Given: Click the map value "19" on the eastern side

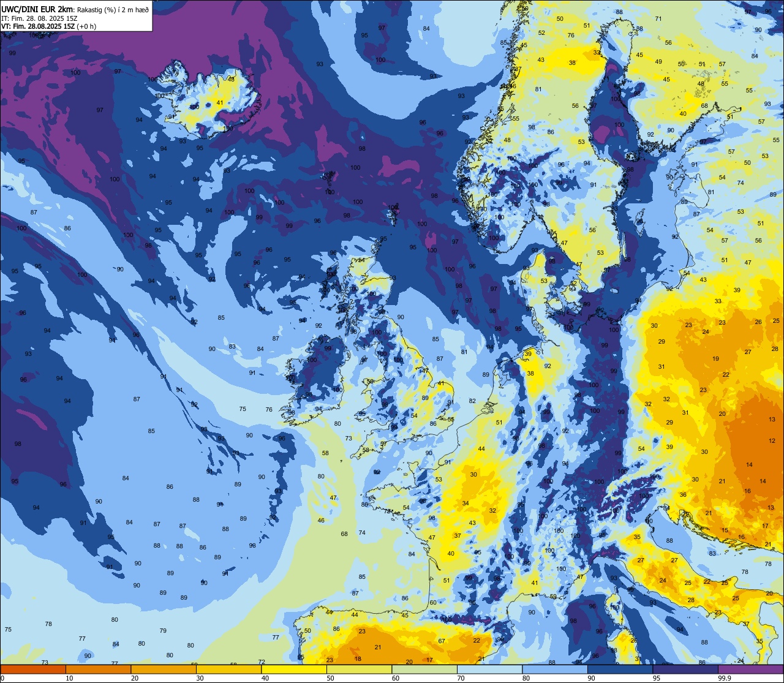Looking at the screenshot, I should (715, 358).
